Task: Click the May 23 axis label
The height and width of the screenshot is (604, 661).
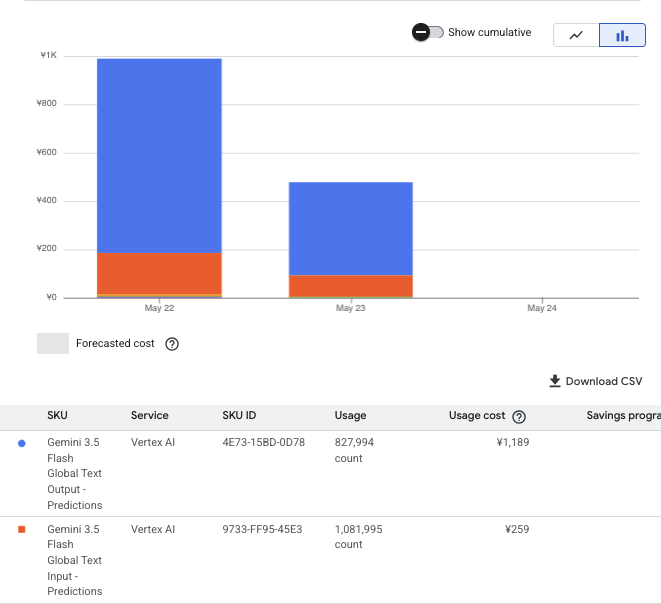Action: pos(351,308)
